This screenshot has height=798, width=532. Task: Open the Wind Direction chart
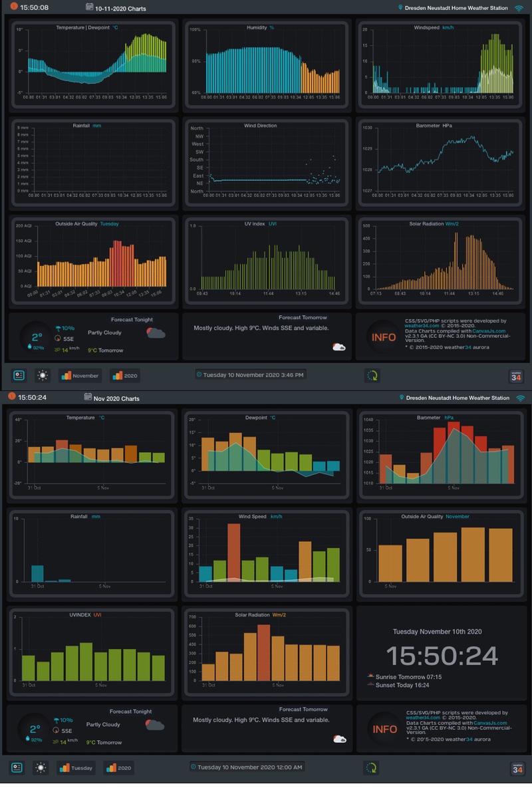pyautogui.click(x=267, y=163)
